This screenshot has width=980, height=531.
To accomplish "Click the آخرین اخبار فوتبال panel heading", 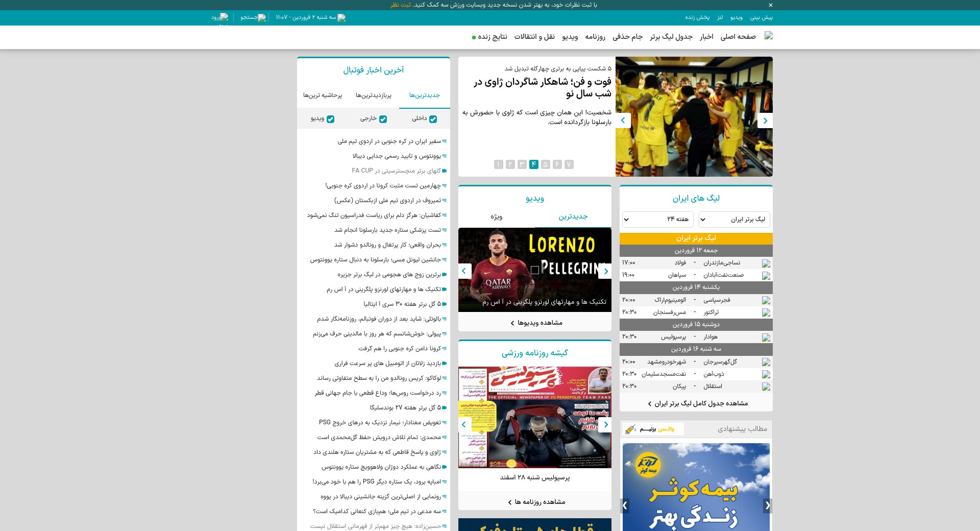I will click(x=374, y=70).
